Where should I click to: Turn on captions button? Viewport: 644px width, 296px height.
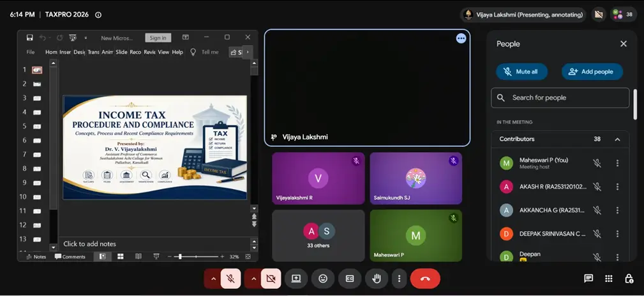[350, 279]
